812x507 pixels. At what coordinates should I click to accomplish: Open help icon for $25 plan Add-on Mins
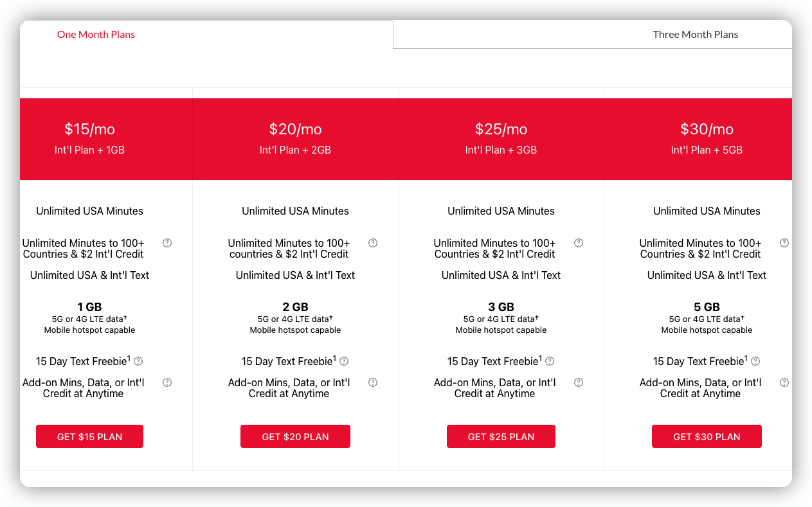pyautogui.click(x=579, y=382)
